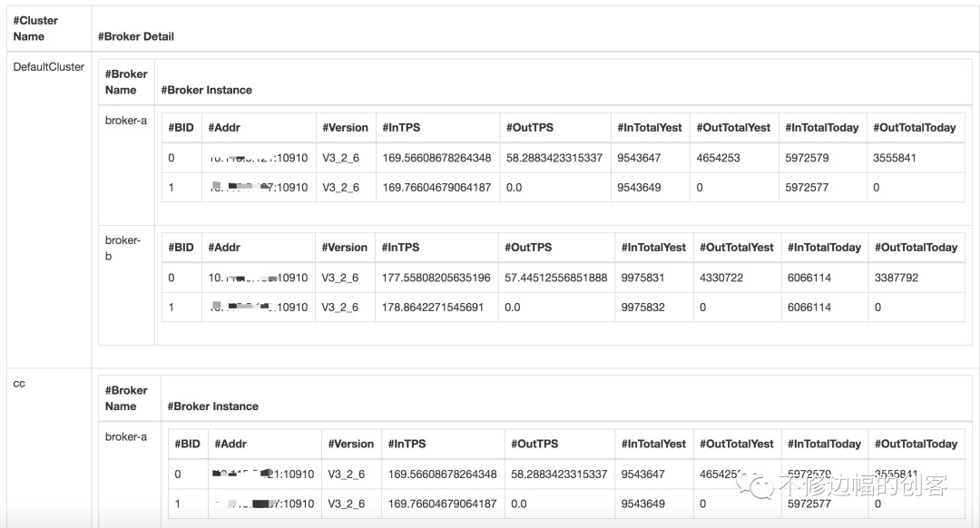Viewport: 980px width, 528px height.
Task: Click the #BID header in broker-b table
Action: (x=181, y=248)
